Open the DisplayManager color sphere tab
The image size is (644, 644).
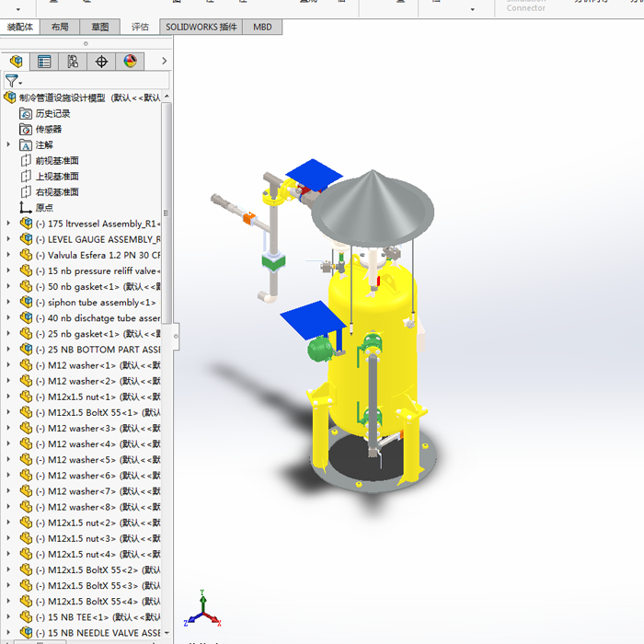130,62
